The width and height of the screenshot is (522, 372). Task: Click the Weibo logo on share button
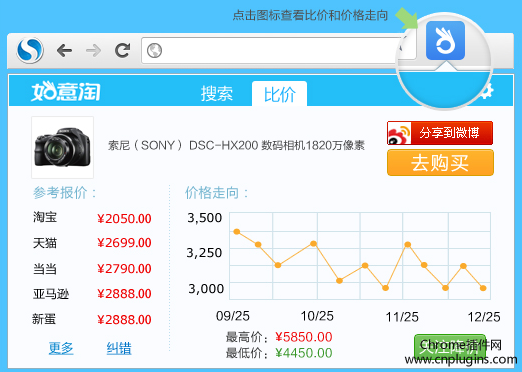[399, 133]
